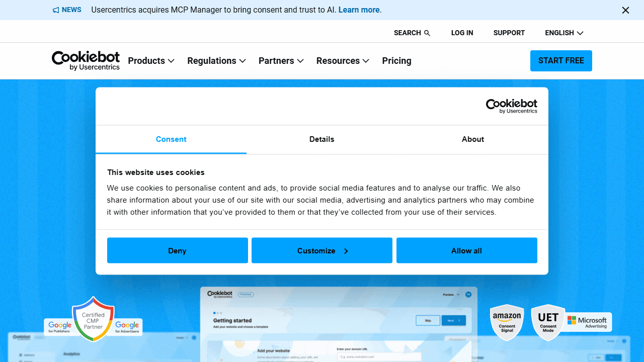Click the news megaphone icon

pyautogui.click(x=56, y=10)
